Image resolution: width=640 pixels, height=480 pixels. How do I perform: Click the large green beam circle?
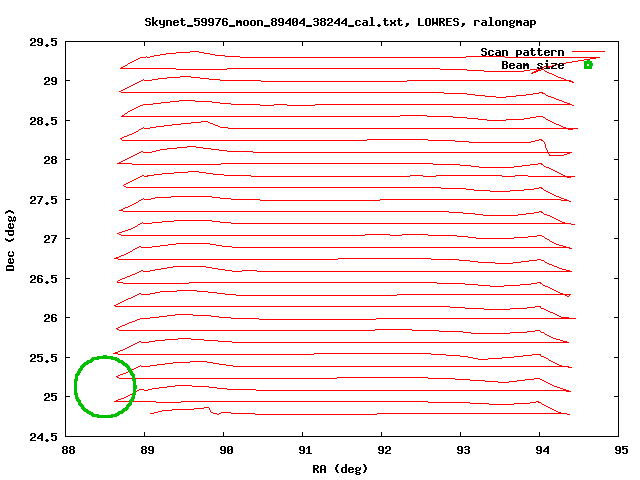point(105,387)
